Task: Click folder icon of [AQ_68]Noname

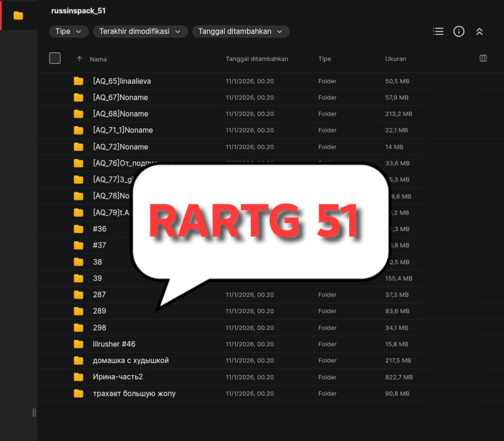Action: (78, 114)
